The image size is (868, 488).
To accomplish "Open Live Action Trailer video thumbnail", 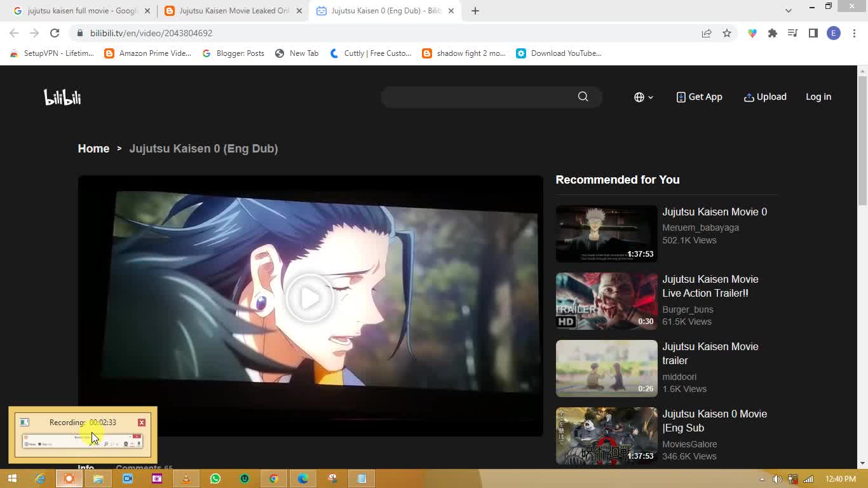I will [x=606, y=301].
